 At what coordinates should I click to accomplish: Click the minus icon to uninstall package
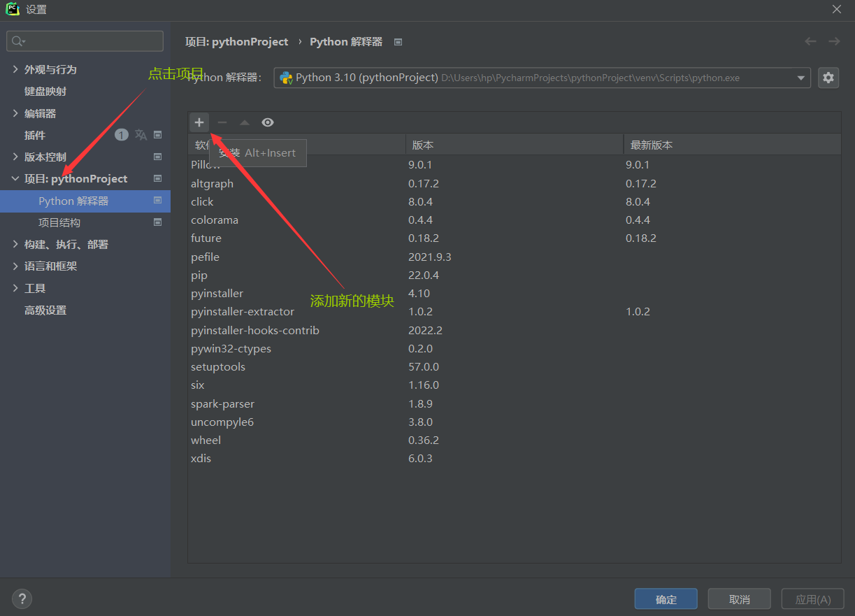click(222, 122)
